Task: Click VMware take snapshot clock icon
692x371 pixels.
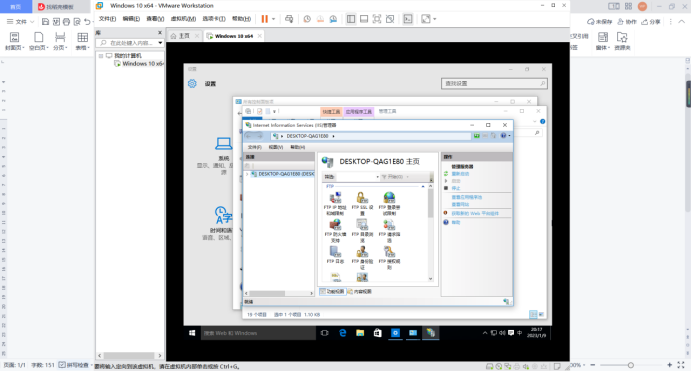Action: 307,19
